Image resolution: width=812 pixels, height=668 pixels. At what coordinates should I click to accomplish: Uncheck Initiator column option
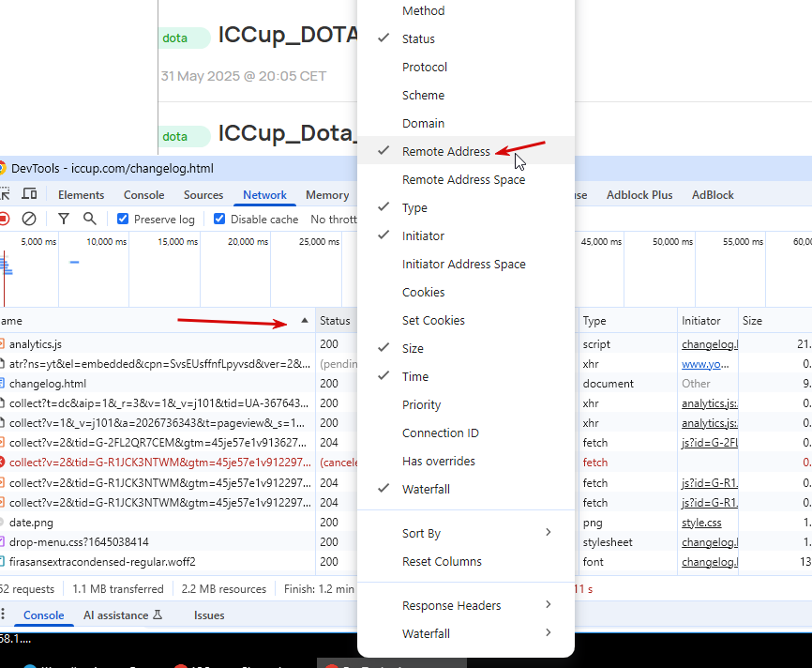(x=466, y=235)
